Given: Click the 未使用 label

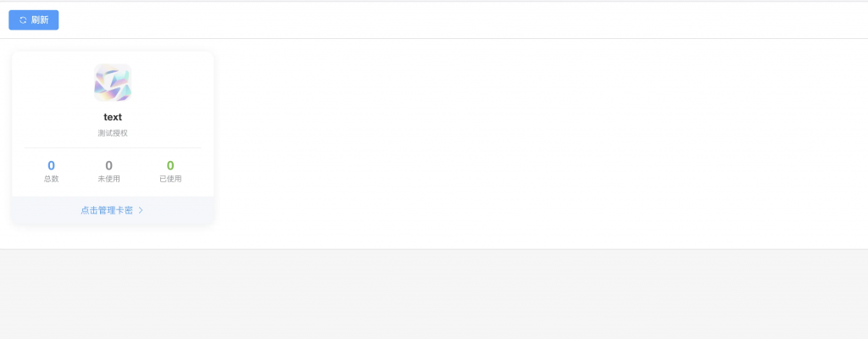Looking at the screenshot, I should click(x=108, y=179).
